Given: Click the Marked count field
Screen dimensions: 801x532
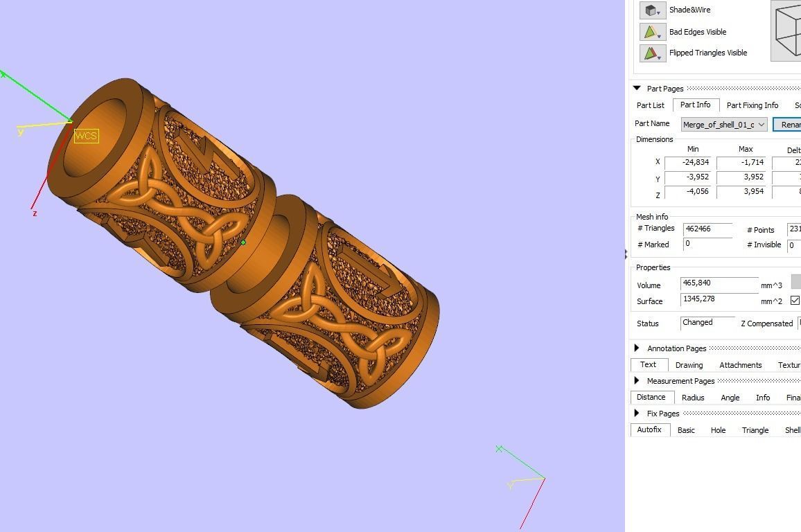Looking at the screenshot, I should [707, 244].
